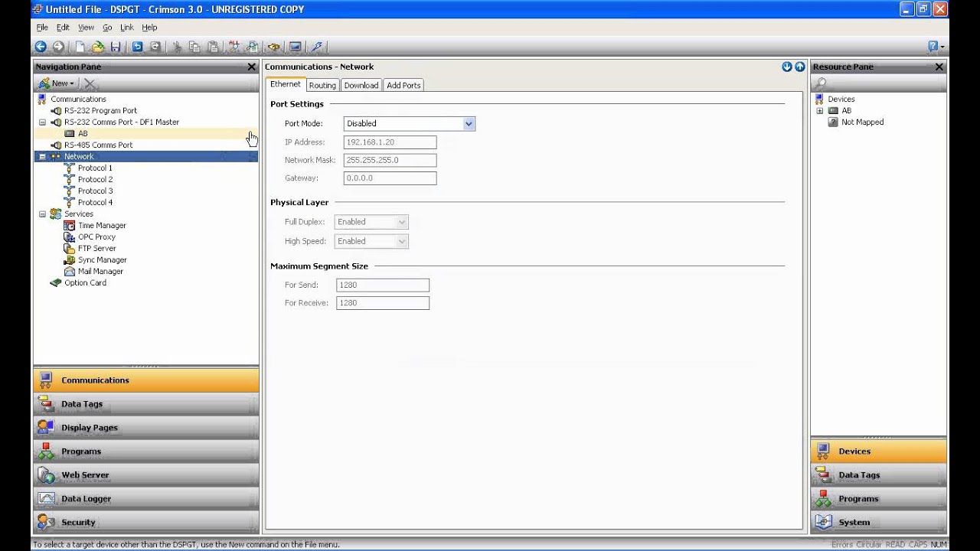Open the Full Duplex dropdown
The image size is (980, 551).
pos(402,222)
